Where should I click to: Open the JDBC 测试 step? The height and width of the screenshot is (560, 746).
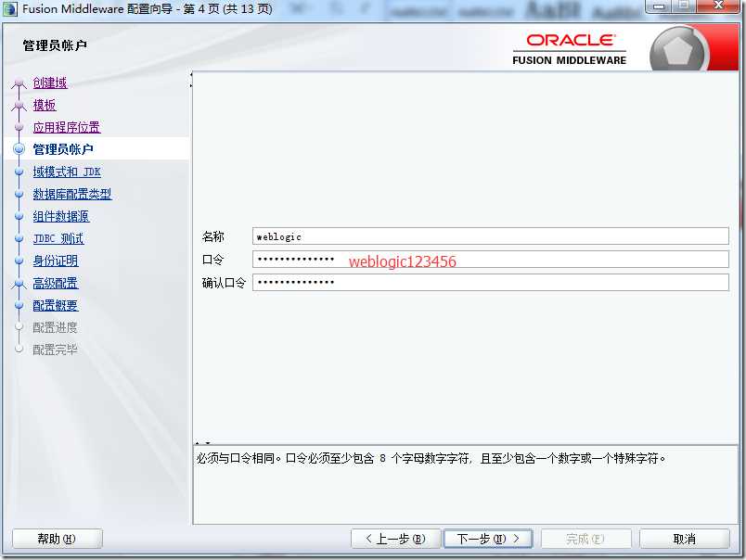point(58,238)
